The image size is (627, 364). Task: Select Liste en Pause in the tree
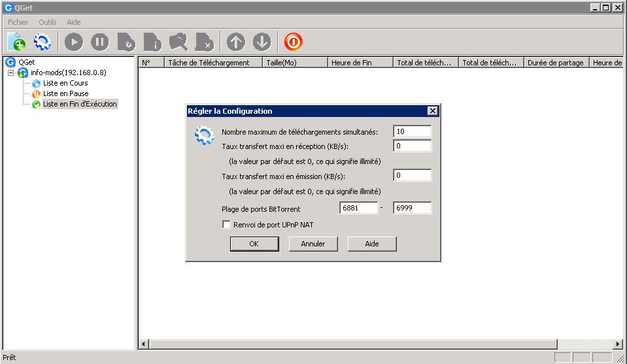tap(66, 93)
